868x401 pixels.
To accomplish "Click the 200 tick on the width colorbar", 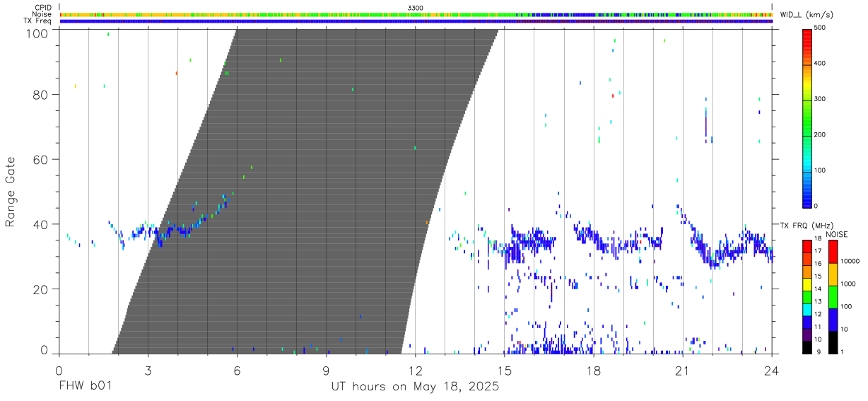I will 820,135.
